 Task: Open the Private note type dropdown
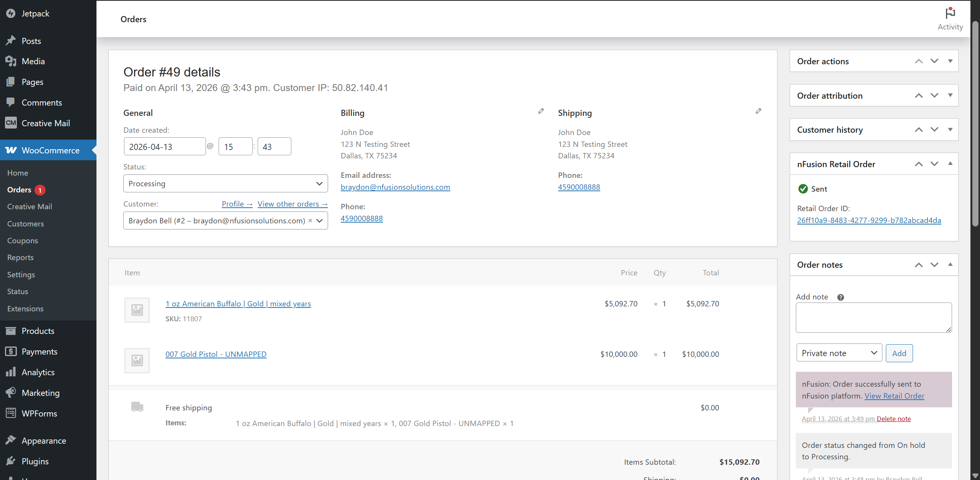[x=839, y=353]
